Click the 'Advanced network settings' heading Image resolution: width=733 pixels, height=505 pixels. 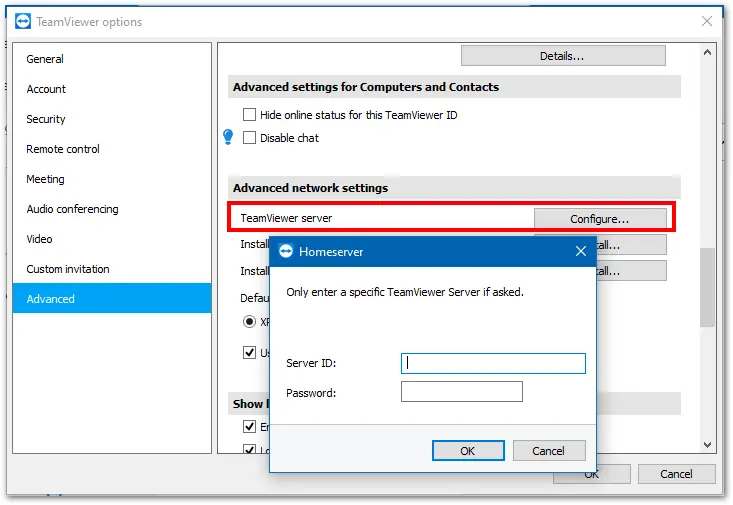coord(310,188)
